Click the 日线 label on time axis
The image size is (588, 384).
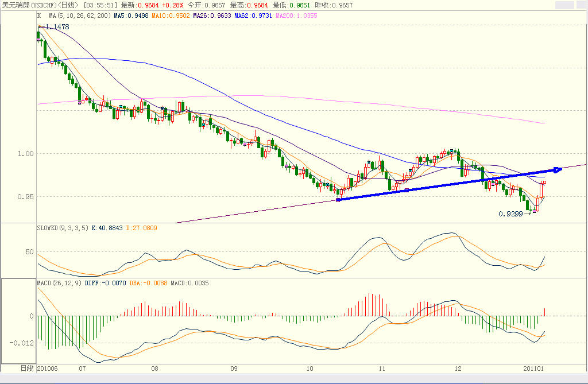(27, 369)
